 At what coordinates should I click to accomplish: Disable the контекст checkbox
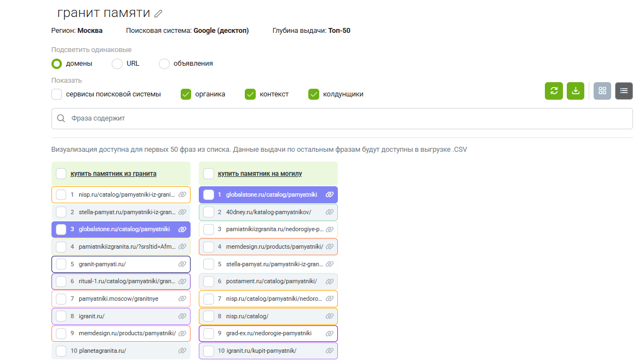pos(250,94)
